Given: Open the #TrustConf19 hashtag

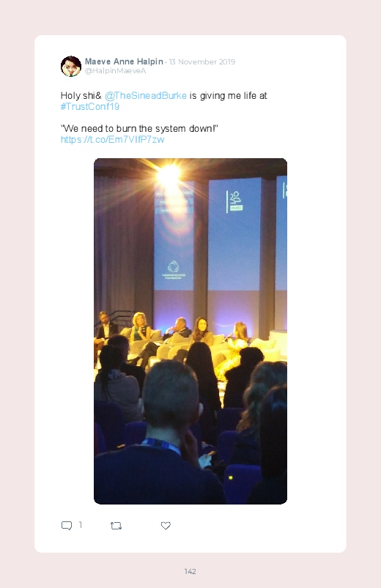Looking at the screenshot, I should pyautogui.click(x=90, y=106).
